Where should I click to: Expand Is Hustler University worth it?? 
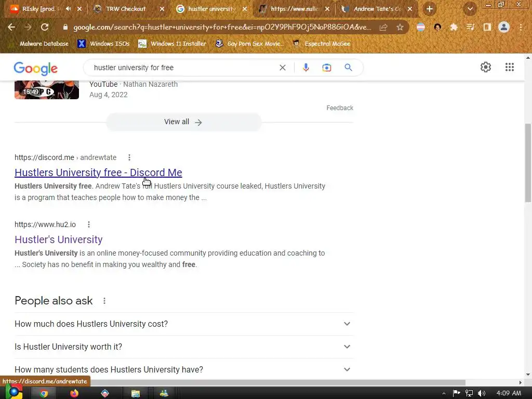[x=184, y=347]
